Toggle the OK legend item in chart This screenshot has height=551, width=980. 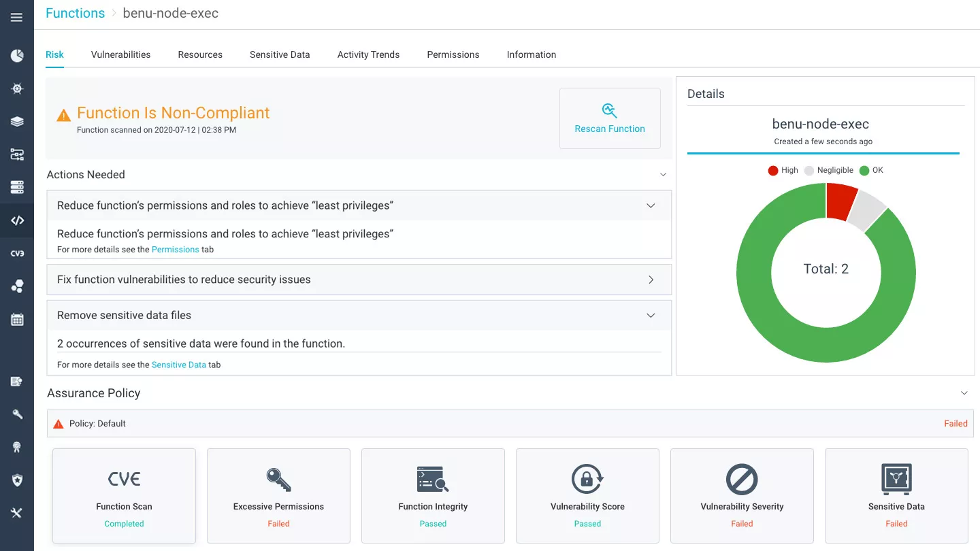tap(871, 170)
